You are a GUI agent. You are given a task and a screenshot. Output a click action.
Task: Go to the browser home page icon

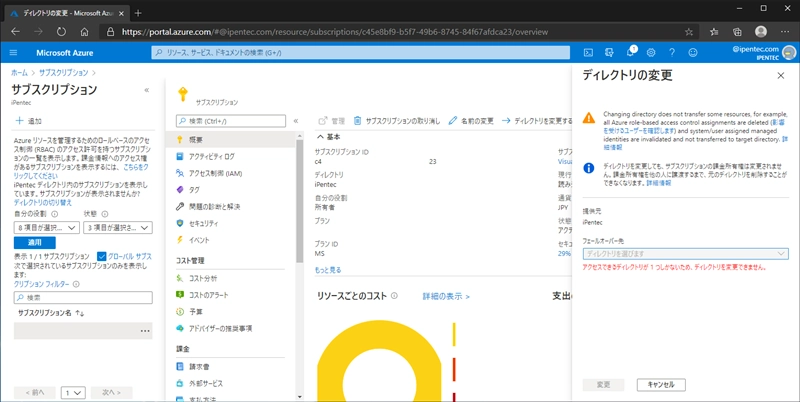pos(85,32)
